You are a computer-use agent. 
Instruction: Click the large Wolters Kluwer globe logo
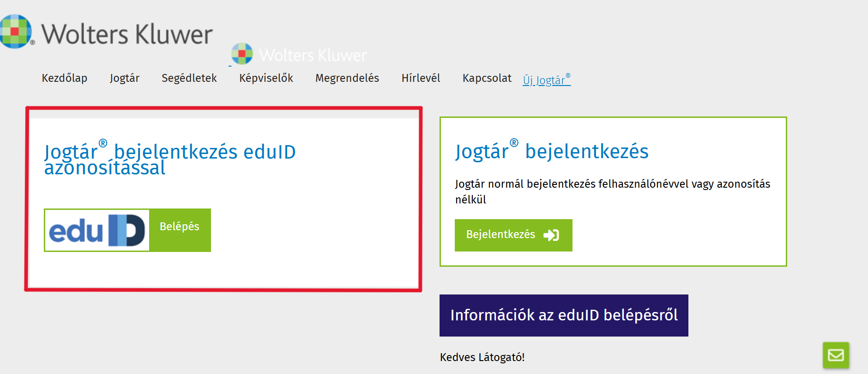pos(16,31)
